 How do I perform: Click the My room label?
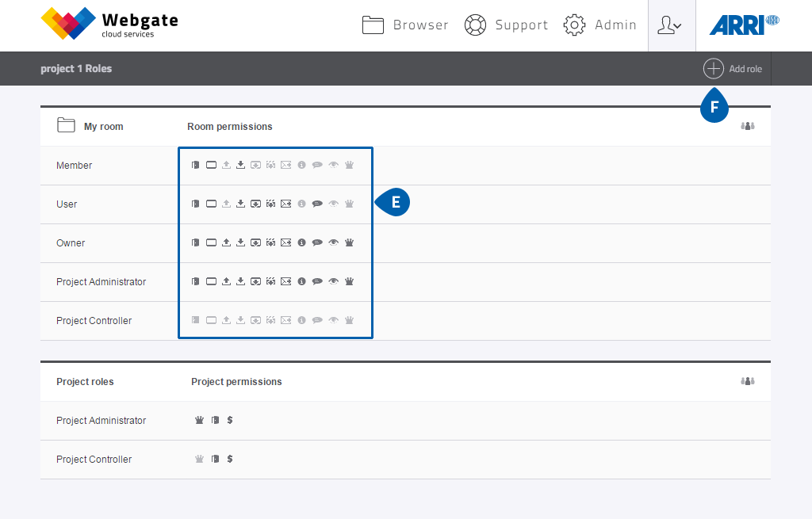(104, 127)
